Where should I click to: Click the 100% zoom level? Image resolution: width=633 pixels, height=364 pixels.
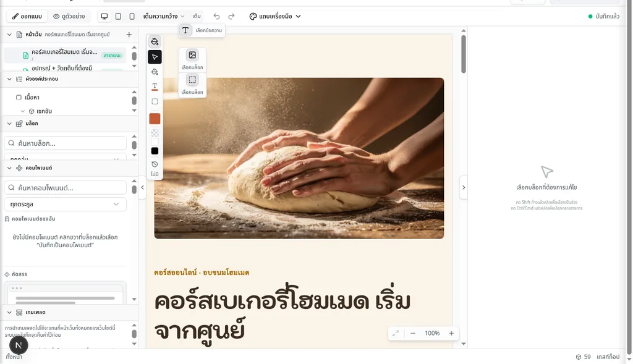coord(432,333)
